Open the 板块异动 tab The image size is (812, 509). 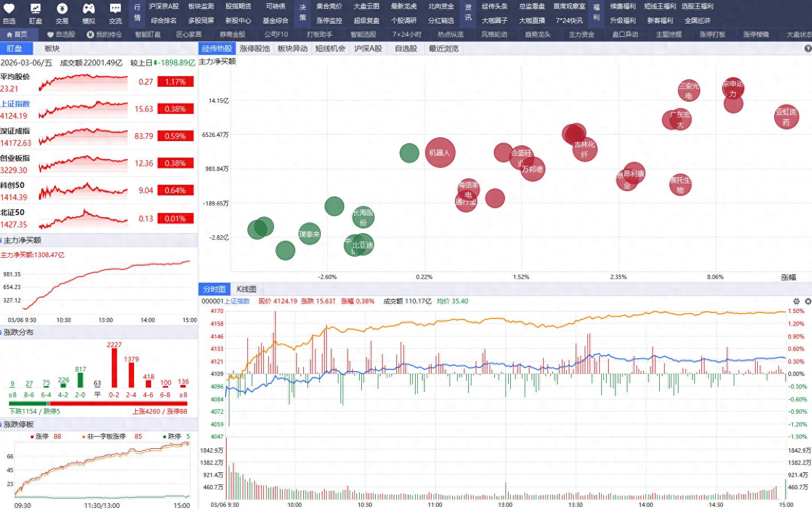click(x=293, y=48)
